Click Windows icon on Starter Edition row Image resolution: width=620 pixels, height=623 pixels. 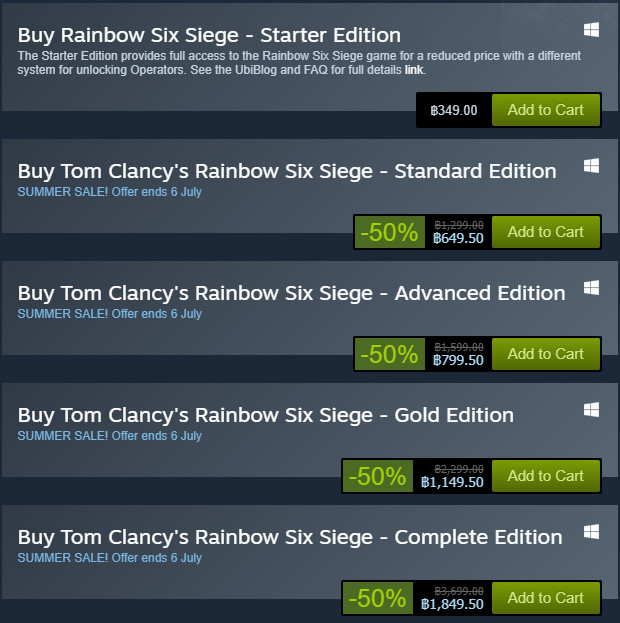pos(591,31)
